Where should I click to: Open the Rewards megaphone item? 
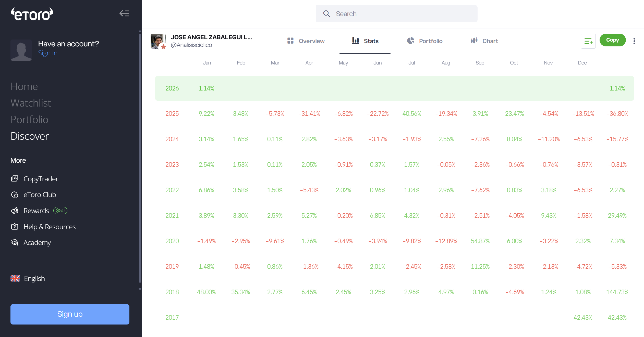tap(36, 211)
